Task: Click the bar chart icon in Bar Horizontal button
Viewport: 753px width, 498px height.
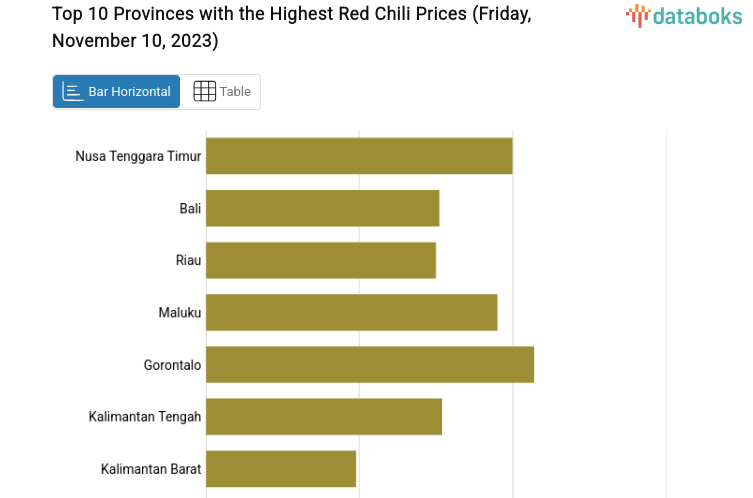Action: click(x=72, y=92)
